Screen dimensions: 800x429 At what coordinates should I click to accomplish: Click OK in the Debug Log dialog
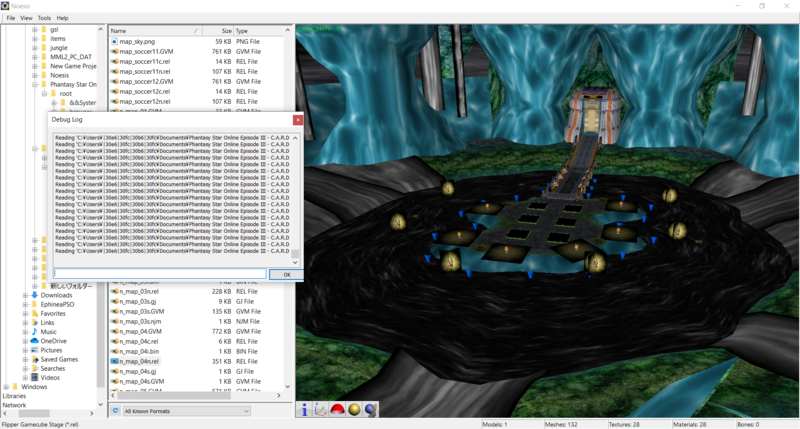pos(286,274)
